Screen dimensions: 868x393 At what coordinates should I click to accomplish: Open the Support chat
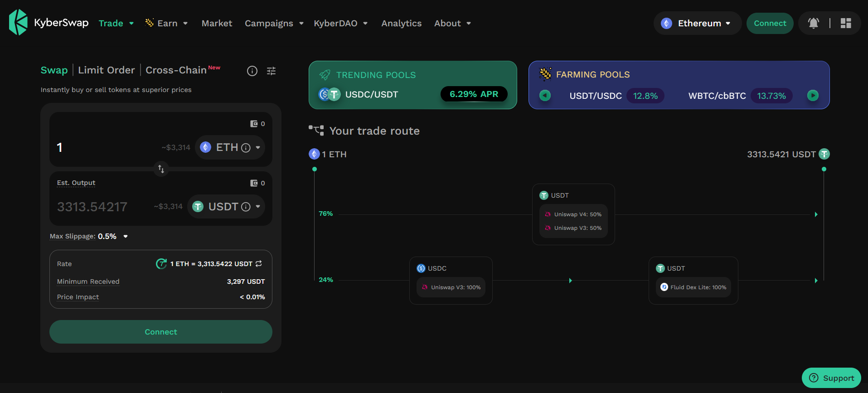tap(831, 378)
